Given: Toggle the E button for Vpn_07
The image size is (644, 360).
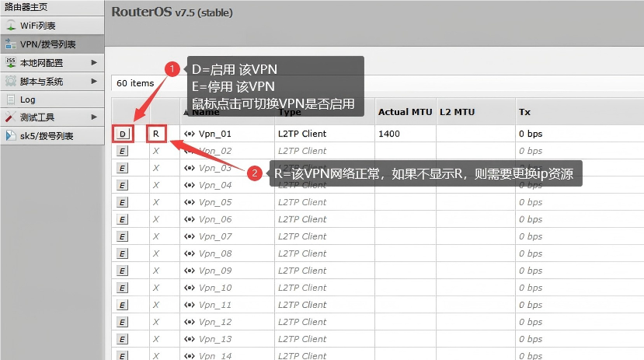Looking at the screenshot, I should [x=122, y=236].
